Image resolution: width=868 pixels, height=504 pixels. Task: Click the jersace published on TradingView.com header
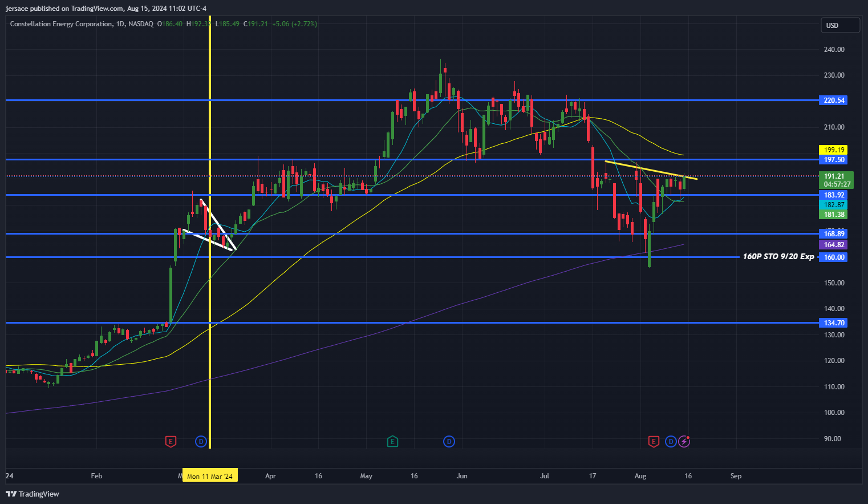[106, 9]
